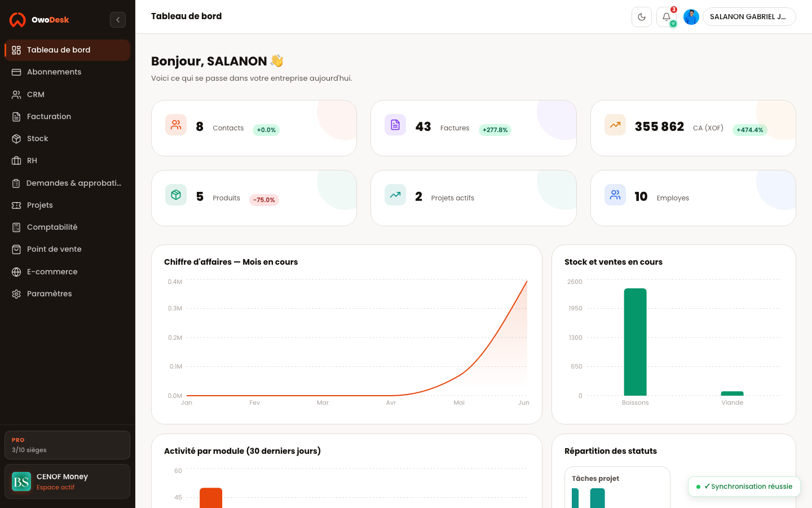Screen dimensions: 812x508
Task: Click the Bonjour, SALANON greeting
Action: 217,61
